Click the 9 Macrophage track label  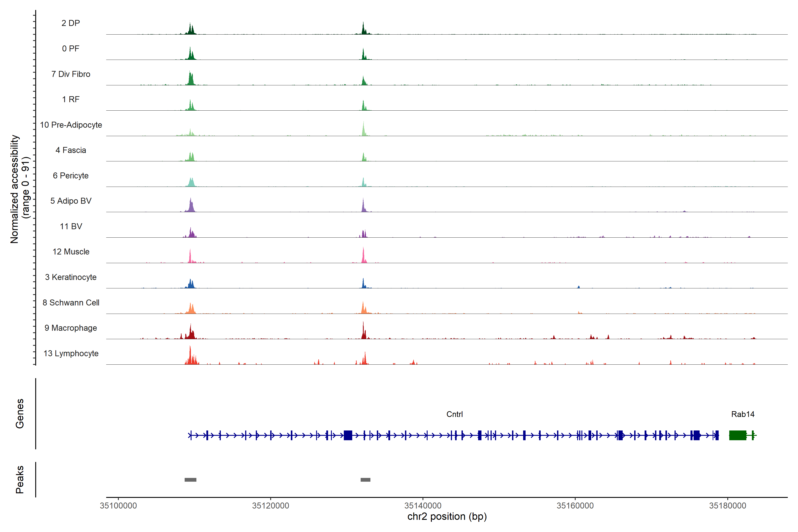click(x=70, y=328)
